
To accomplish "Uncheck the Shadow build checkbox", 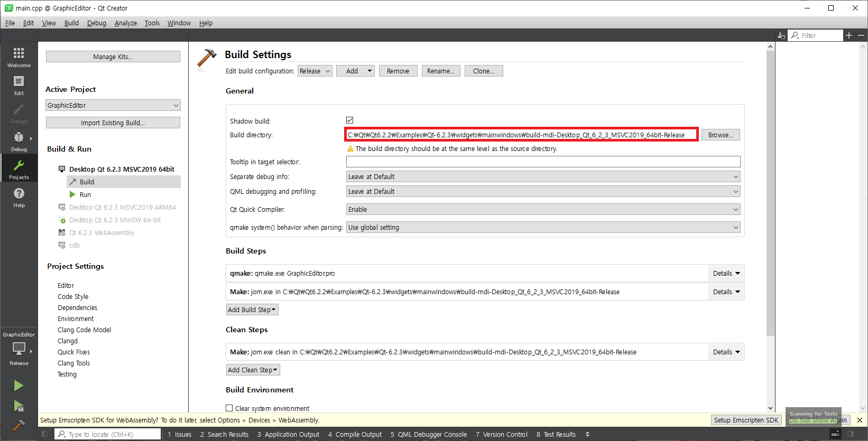I will point(349,120).
